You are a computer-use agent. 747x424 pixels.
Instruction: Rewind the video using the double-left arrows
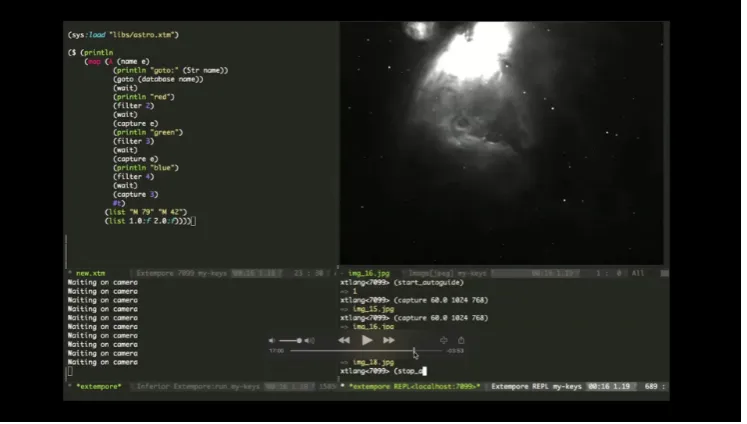(346, 343)
